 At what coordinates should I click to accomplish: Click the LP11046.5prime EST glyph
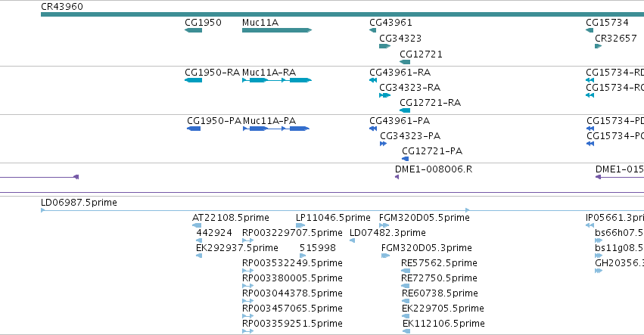pos(300,225)
